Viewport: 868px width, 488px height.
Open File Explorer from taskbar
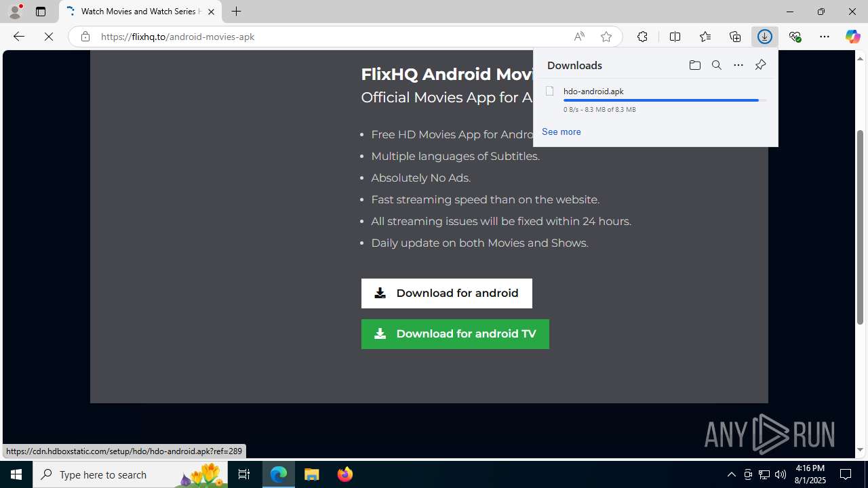click(312, 474)
